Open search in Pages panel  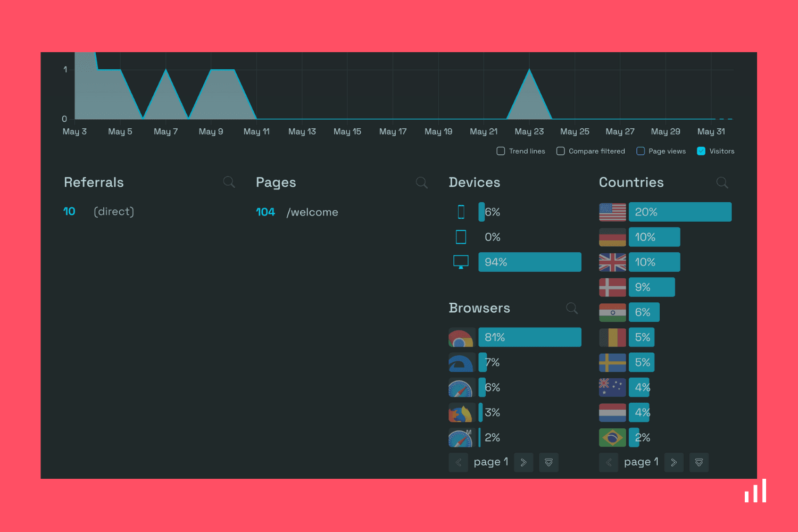(422, 182)
